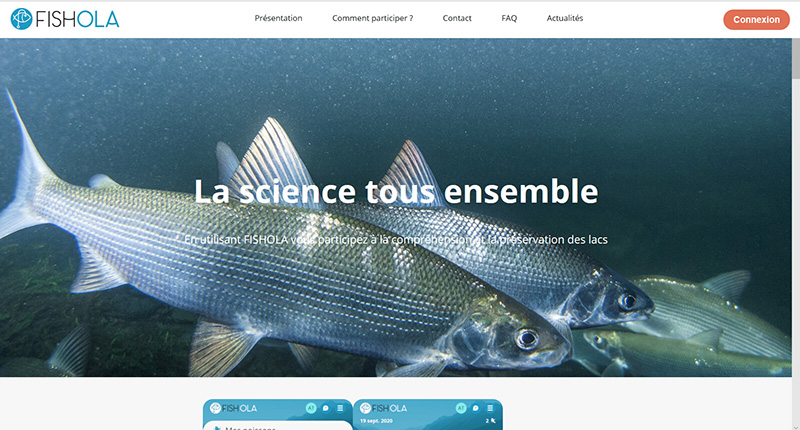
Task: Click the FISHOLA logo in right app preview
Action: 384,408
